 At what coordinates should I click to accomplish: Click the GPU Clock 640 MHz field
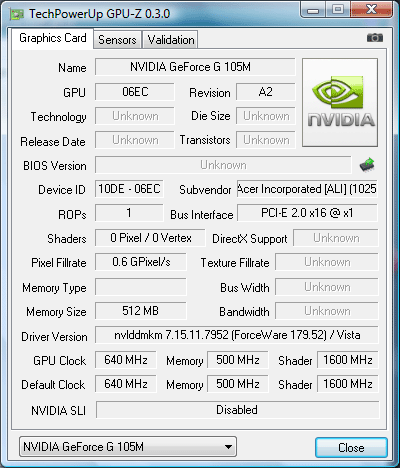tap(126, 360)
